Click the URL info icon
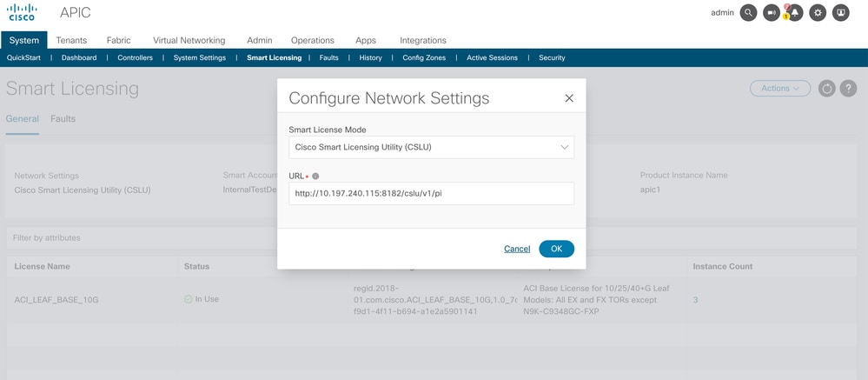This screenshot has height=380, width=868. 315,177
